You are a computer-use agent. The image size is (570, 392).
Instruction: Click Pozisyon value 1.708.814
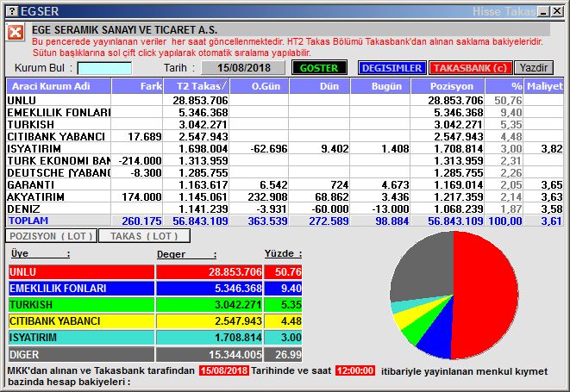click(x=459, y=148)
